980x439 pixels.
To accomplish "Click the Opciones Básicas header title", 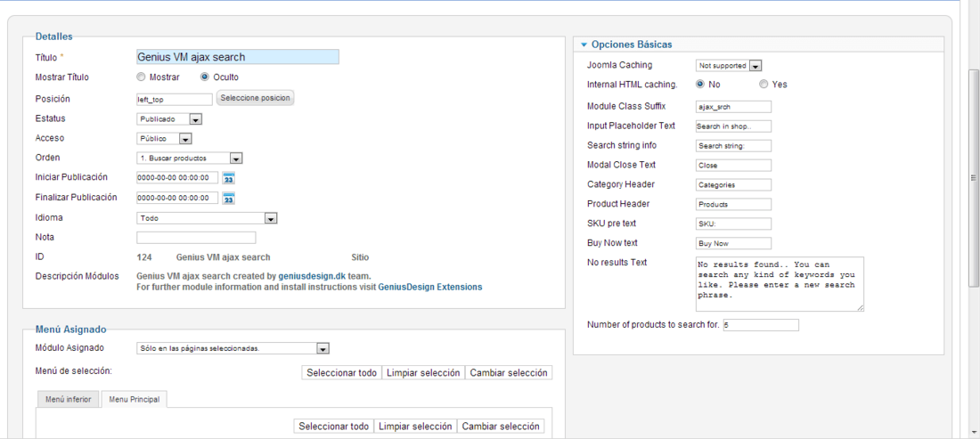I will [632, 45].
